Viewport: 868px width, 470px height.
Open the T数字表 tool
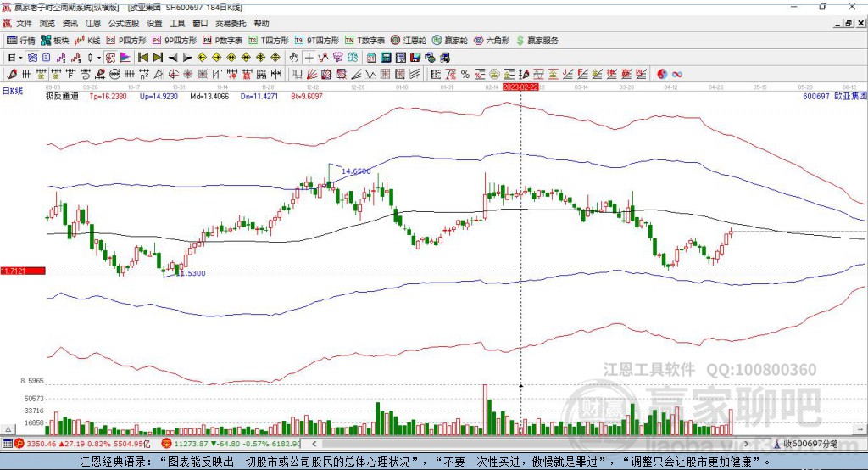[364, 41]
